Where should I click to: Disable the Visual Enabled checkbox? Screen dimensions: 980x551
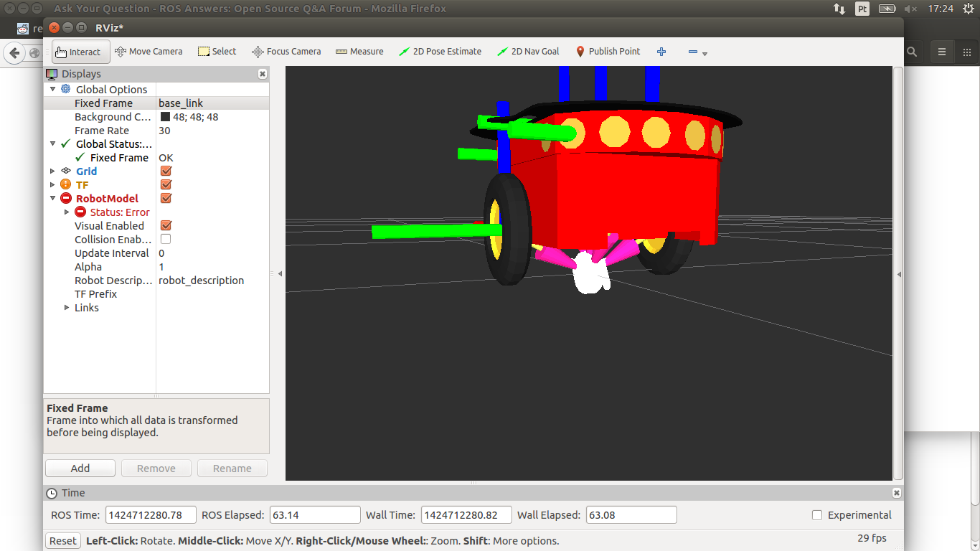166,225
